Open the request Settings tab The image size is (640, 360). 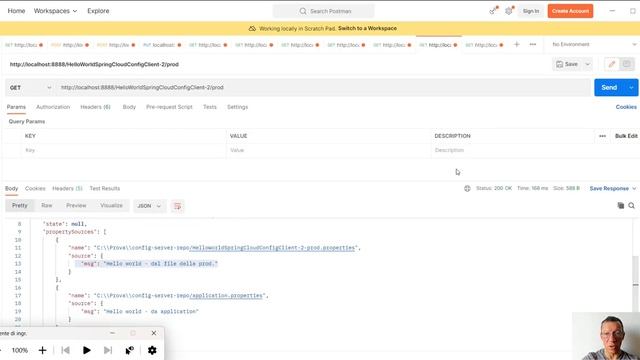pos(238,107)
